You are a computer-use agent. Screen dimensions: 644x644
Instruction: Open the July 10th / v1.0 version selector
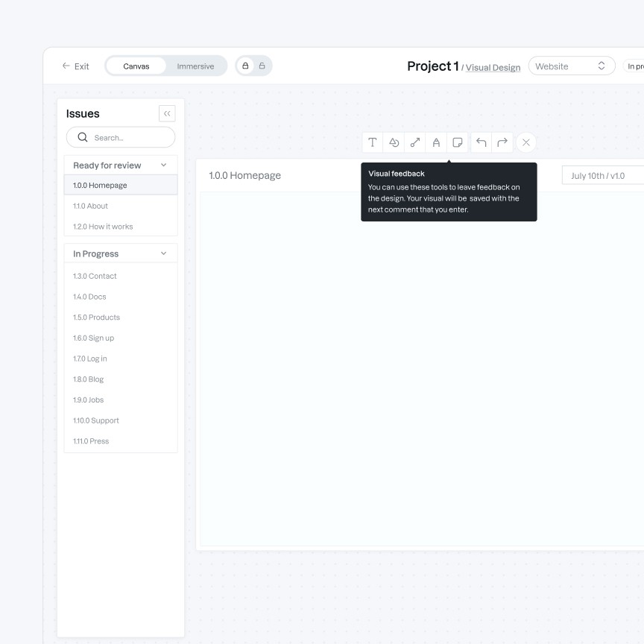[603, 176]
